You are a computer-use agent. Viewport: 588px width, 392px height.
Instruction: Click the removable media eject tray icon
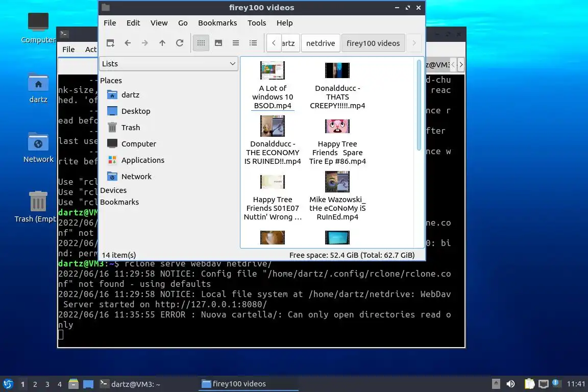[496, 384]
